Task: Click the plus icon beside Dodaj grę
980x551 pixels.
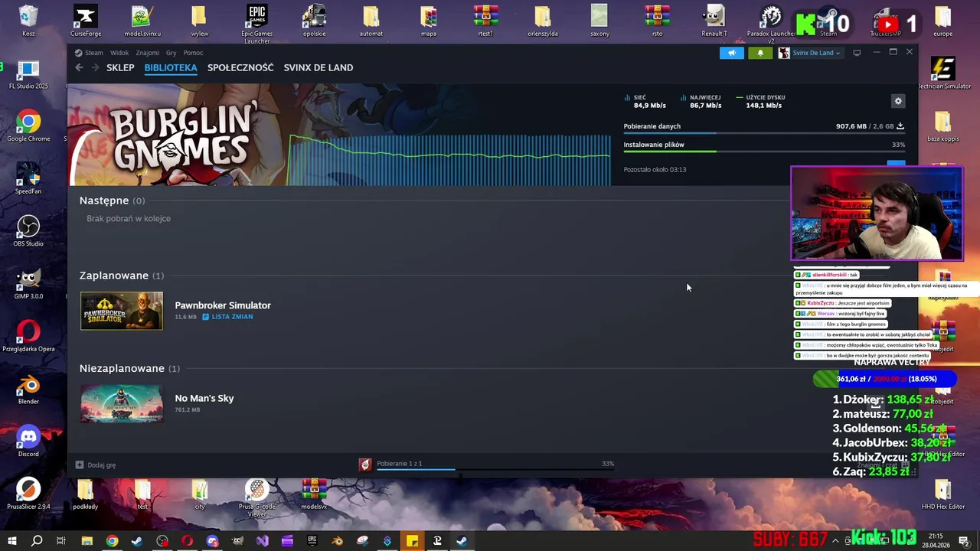Action: coord(79,465)
